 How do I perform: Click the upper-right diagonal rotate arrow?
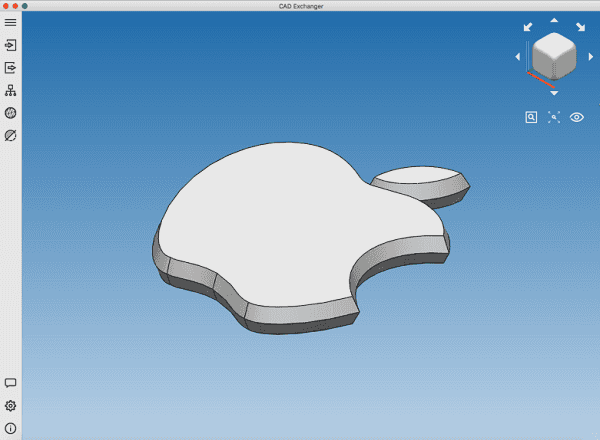point(580,27)
